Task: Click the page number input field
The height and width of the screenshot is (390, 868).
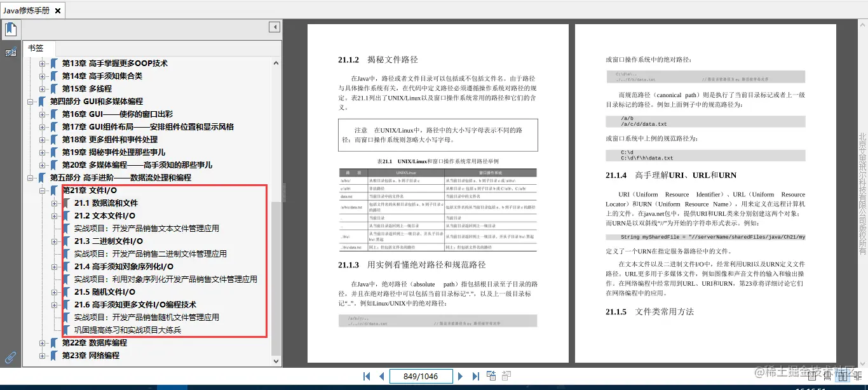Action: [421, 376]
